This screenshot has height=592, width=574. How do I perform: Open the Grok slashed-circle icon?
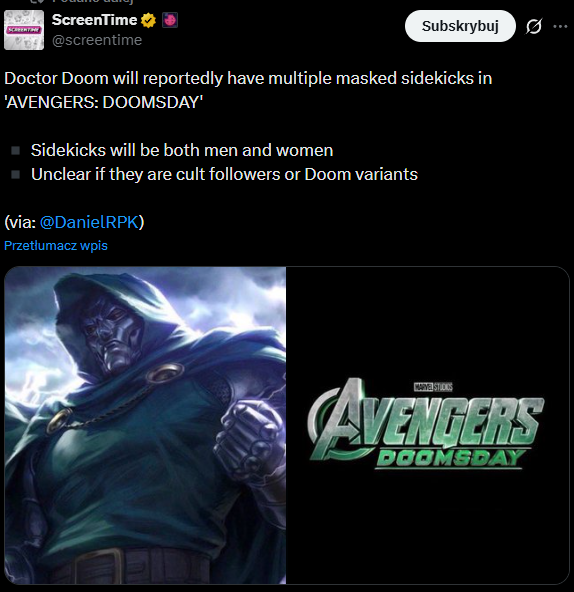pyautogui.click(x=534, y=26)
